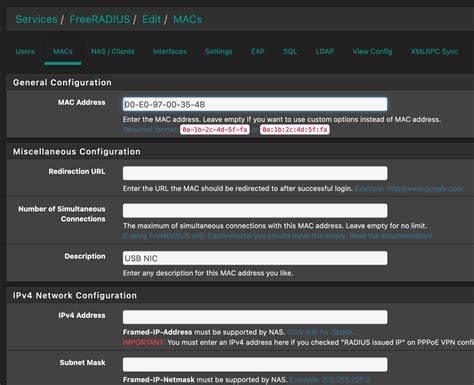Image resolution: width=474 pixels, height=385 pixels.
Task: Open the View Config tab
Action: pyautogui.click(x=372, y=51)
